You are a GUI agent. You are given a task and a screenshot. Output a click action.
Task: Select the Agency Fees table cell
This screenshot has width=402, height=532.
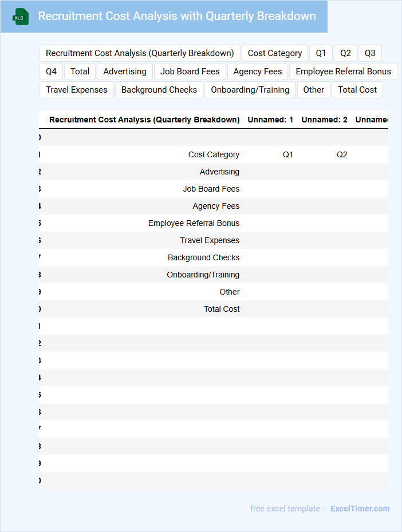pyautogui.click(x=216, y=206)
